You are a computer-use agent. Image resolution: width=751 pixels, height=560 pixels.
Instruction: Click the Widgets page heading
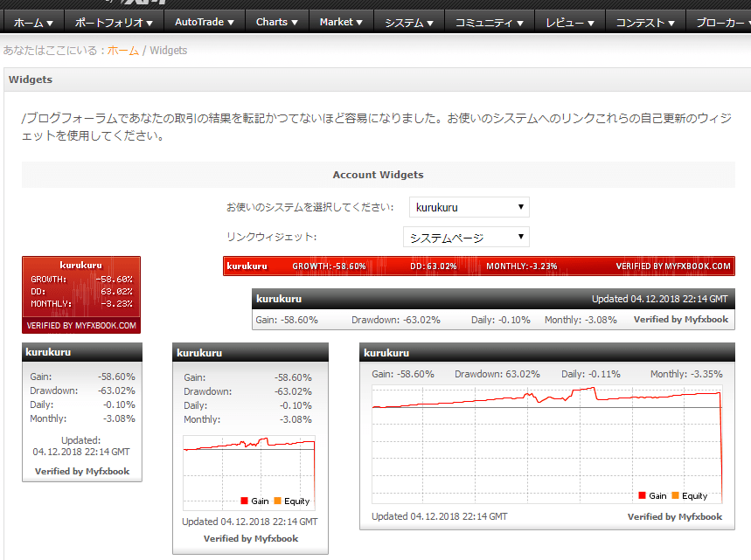pyautogui.click(x=31, y=80)
